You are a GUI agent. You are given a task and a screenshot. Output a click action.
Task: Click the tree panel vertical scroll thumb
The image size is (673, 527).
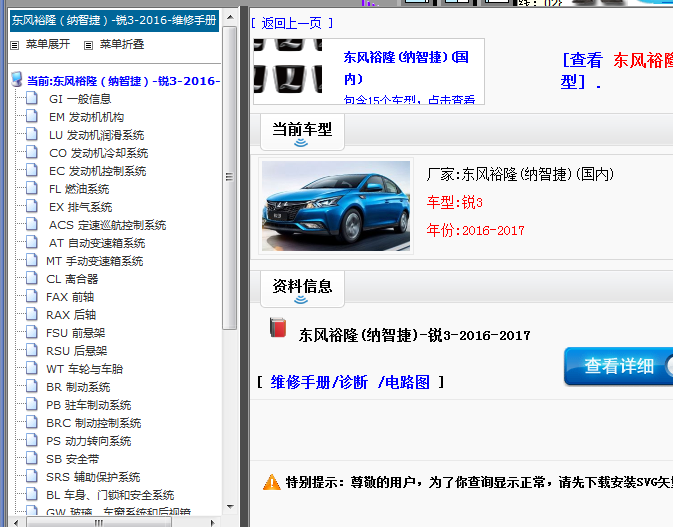click(230, 178)
